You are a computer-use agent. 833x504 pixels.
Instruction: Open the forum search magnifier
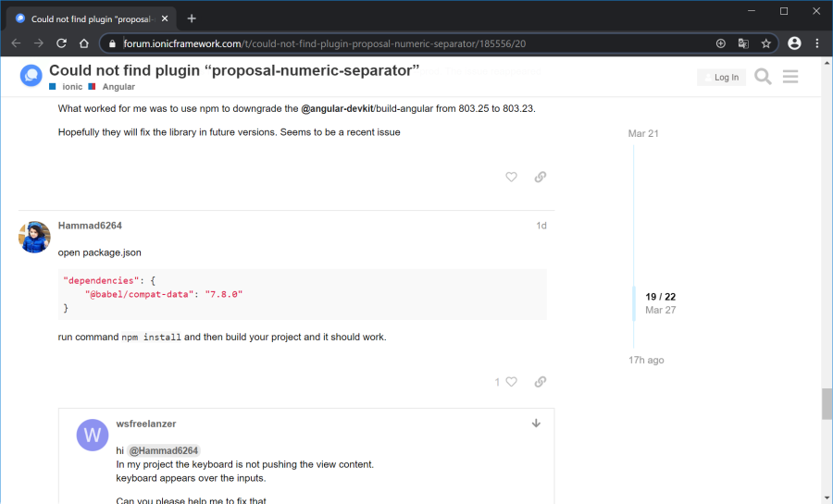[x=763, y=77]
